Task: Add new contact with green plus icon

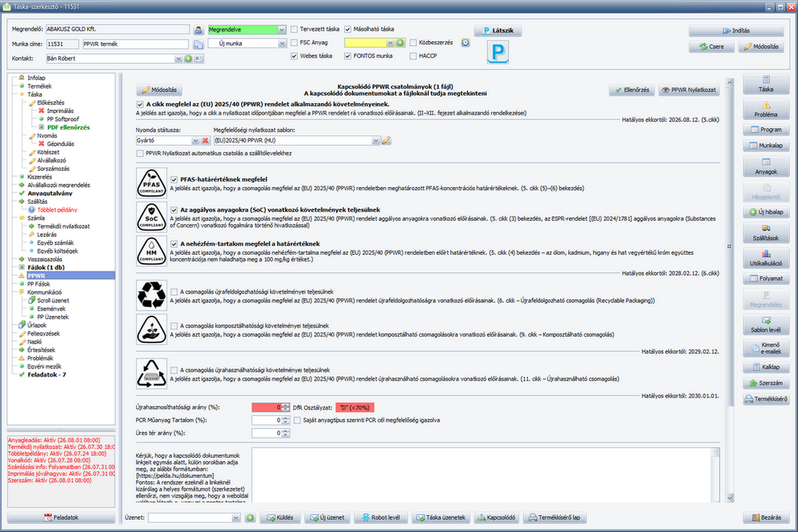Action: coord(189,59)
